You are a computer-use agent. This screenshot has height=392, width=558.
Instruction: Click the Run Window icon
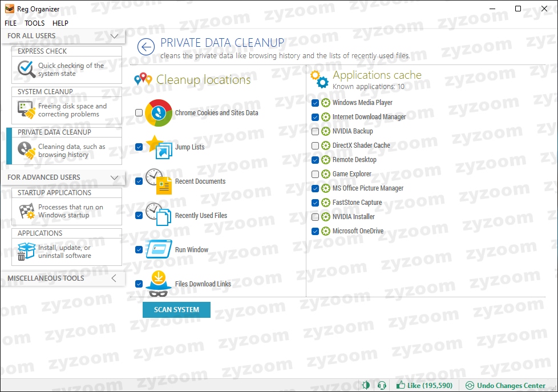coord(159,249)
